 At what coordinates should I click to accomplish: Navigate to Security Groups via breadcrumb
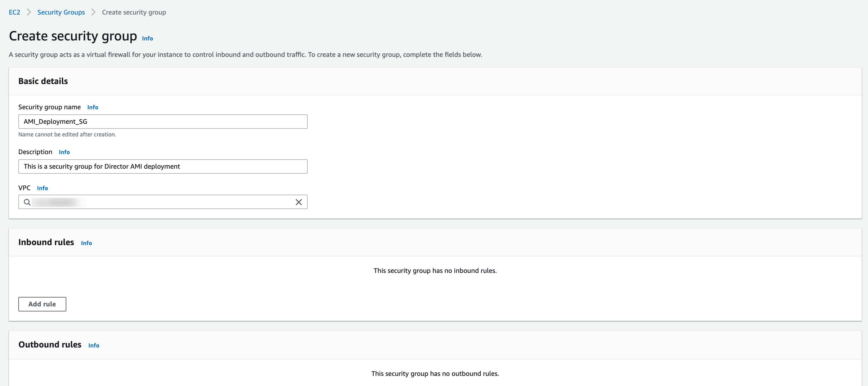coord(61,12)
